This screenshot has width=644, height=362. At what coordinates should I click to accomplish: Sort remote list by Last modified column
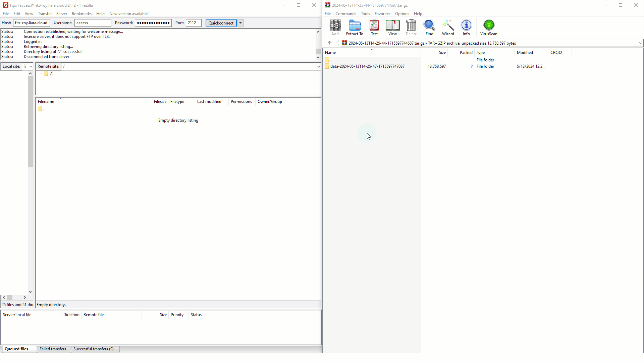(212, 102)
